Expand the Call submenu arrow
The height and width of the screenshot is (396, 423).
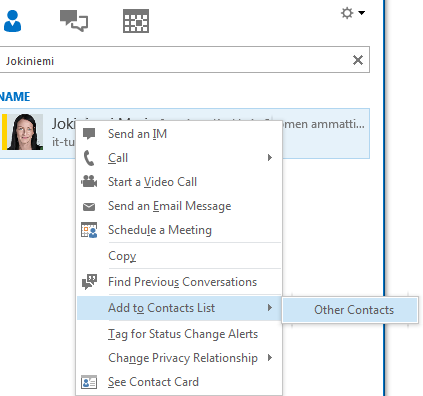coord(270,158)
